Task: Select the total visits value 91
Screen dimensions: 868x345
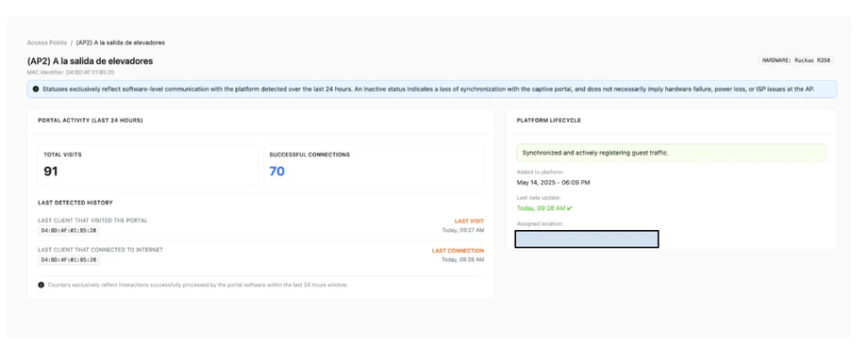Action: point(51,172)
